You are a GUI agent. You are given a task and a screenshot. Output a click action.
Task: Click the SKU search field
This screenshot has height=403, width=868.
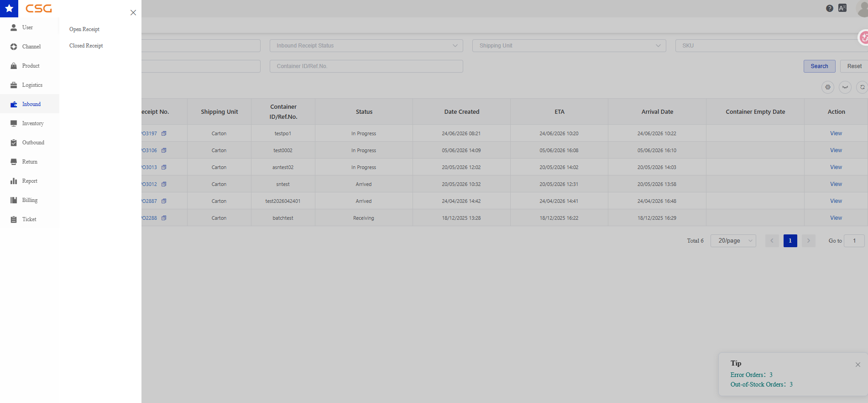[x=771, y=46]
